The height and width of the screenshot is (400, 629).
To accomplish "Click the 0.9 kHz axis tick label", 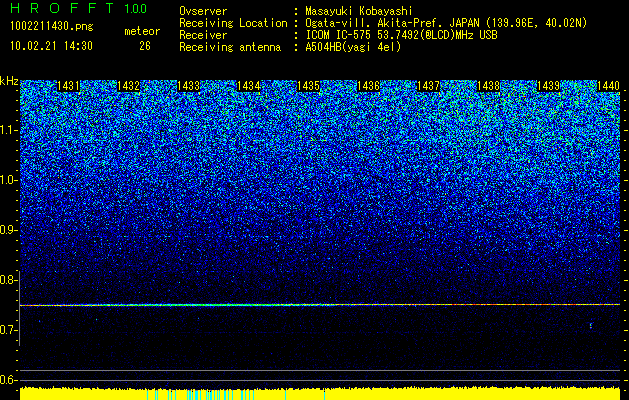I will (8, 230).
